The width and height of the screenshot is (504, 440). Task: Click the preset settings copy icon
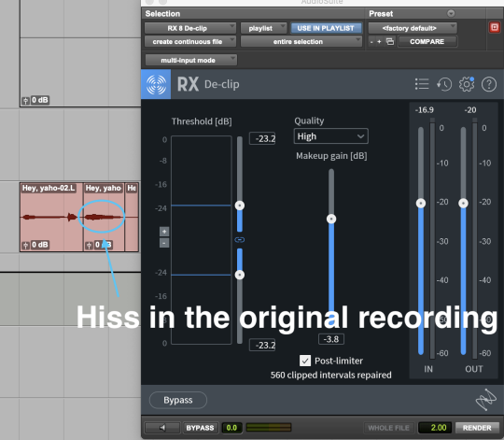390,41
